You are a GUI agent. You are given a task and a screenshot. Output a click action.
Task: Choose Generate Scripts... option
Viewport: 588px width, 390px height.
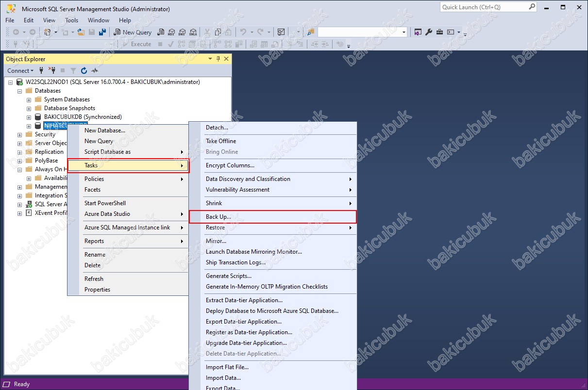[273, 276]
